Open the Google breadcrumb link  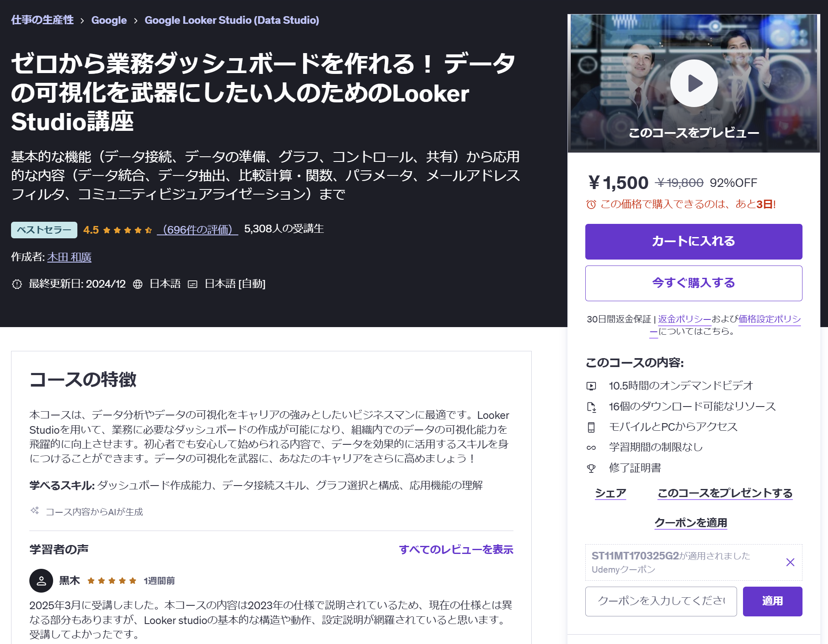109,20
